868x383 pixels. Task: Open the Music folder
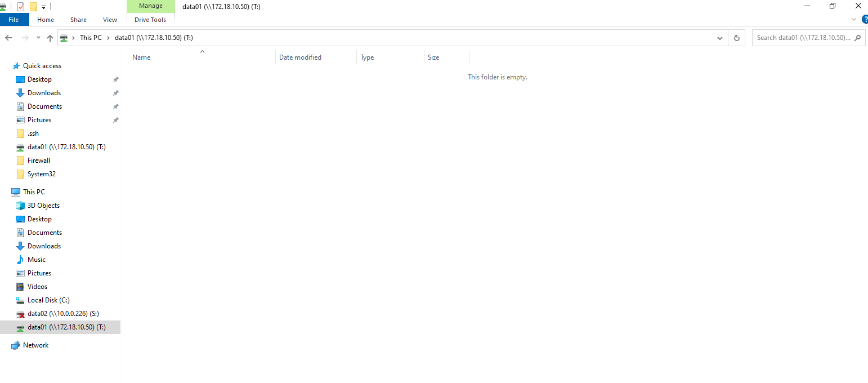pos(37,260)
